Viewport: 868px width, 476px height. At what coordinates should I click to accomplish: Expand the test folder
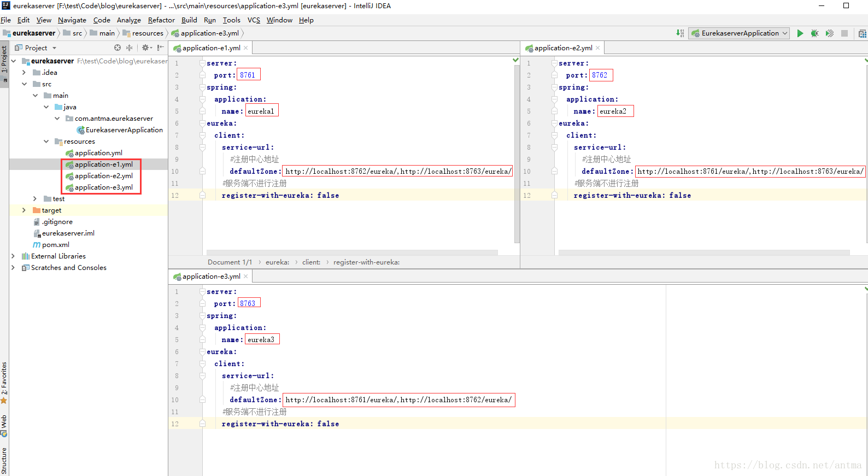[x=35, y=199]
